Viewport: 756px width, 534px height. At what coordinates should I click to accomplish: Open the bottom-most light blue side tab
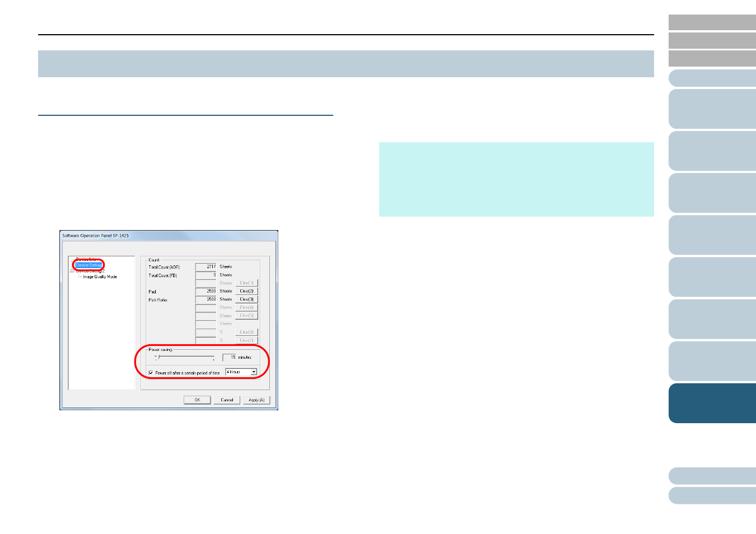pyautogui.click(x=712, y=495)
